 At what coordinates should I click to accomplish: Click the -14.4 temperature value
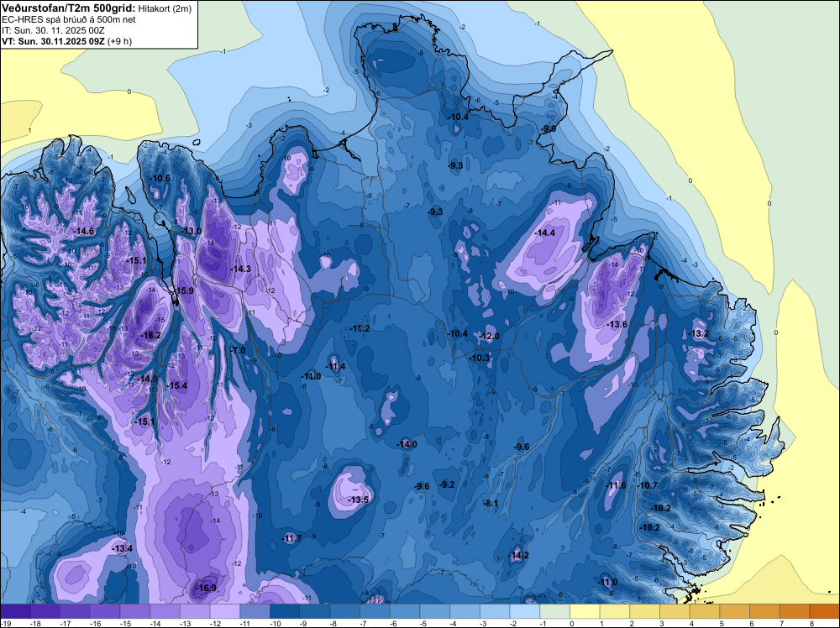click(x=544, y=233)
